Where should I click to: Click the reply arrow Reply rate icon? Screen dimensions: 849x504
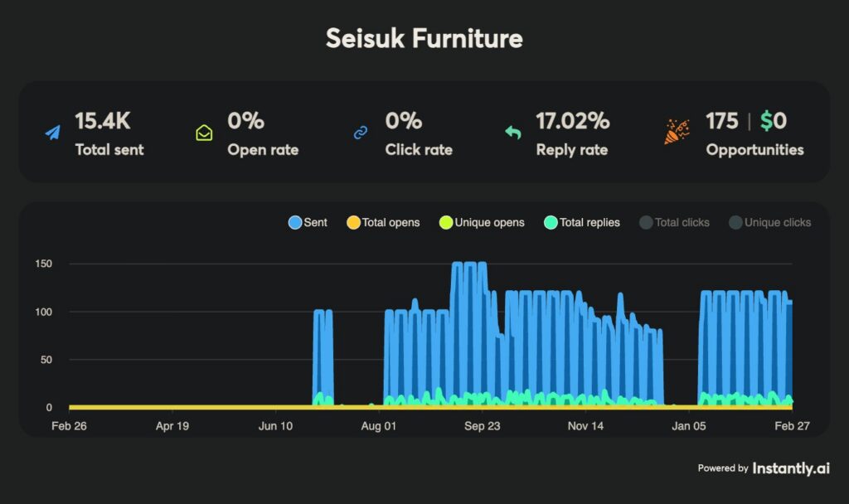tap(513, 133)
